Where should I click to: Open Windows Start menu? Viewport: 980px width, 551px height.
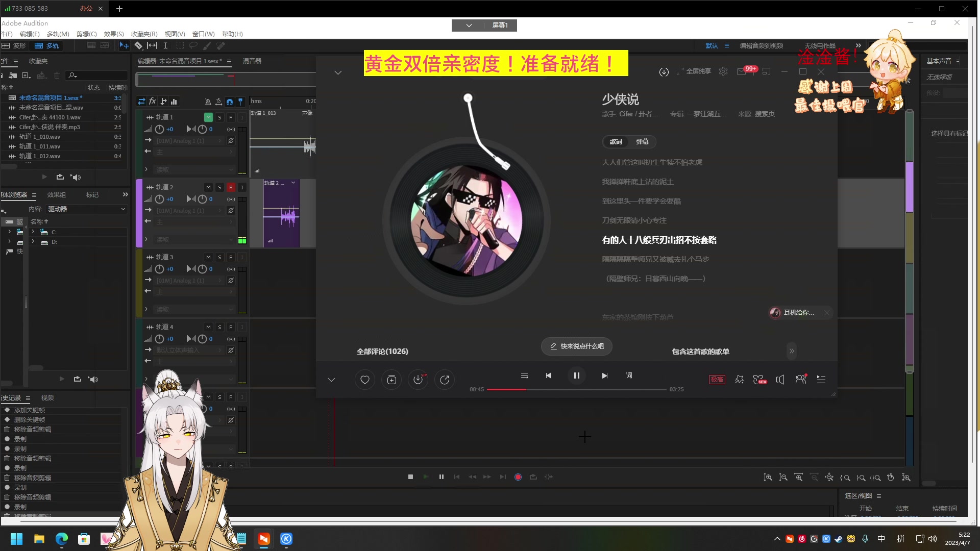coord(16,539)
